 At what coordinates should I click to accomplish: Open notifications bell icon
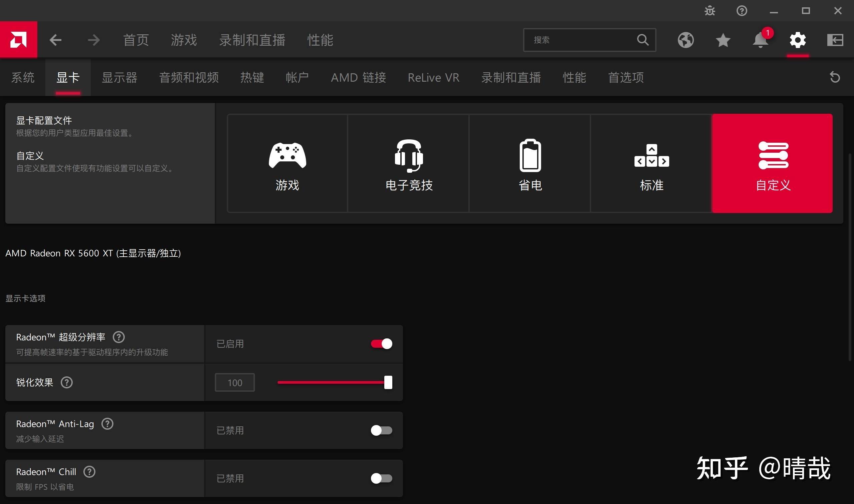tap(760, 40)
